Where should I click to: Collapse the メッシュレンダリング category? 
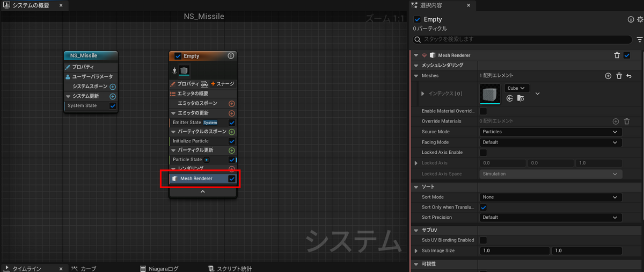point(416,65)
